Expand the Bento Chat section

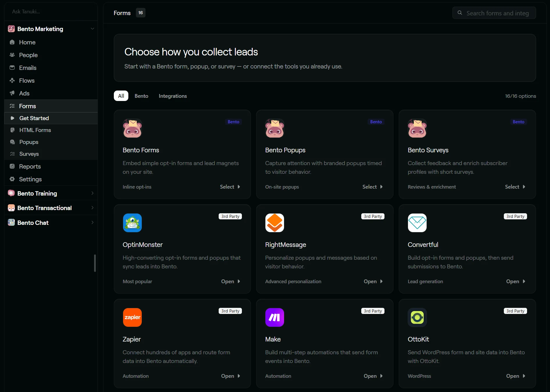[x=51, y=223]
